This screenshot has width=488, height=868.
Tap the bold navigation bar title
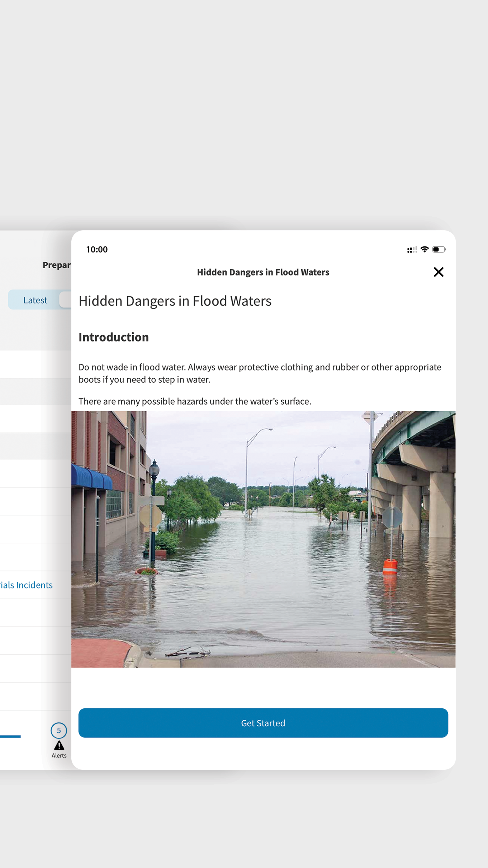pos(263,272)
